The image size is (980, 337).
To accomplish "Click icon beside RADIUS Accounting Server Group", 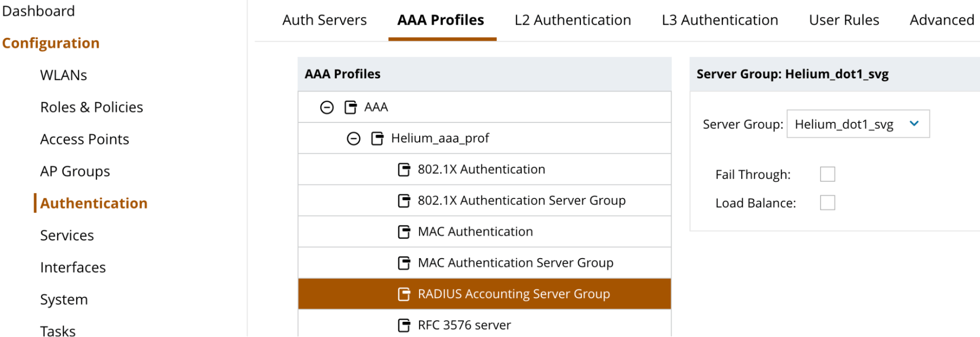I will pyautogui.click(x=404, y=294).
